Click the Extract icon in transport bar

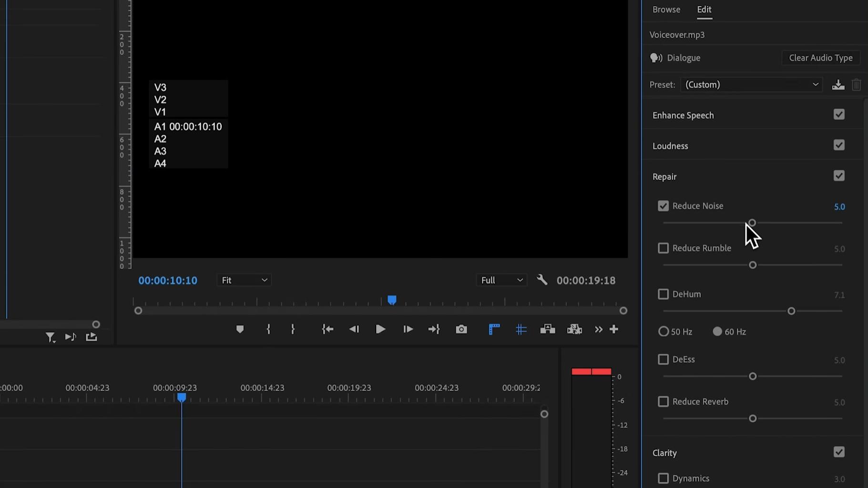pyautogui.click(x=574, y=329)
